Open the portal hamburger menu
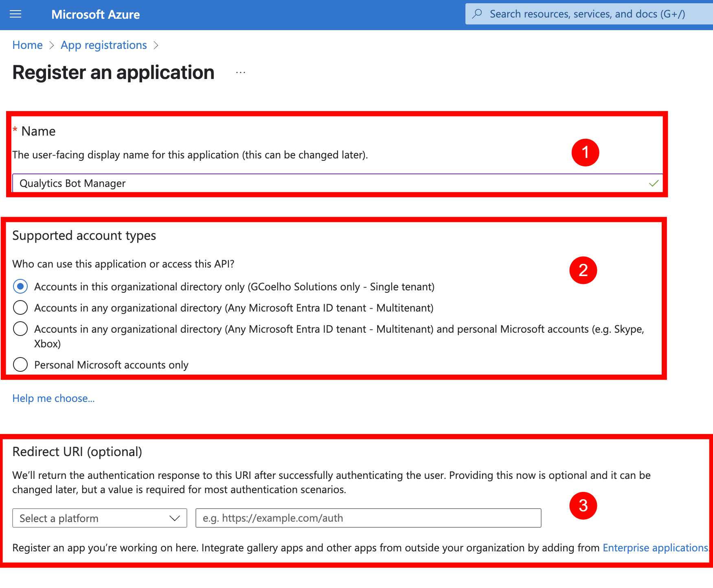Viewport: 713px width, 588px height. pyautogui.click(x=15, y=14)
